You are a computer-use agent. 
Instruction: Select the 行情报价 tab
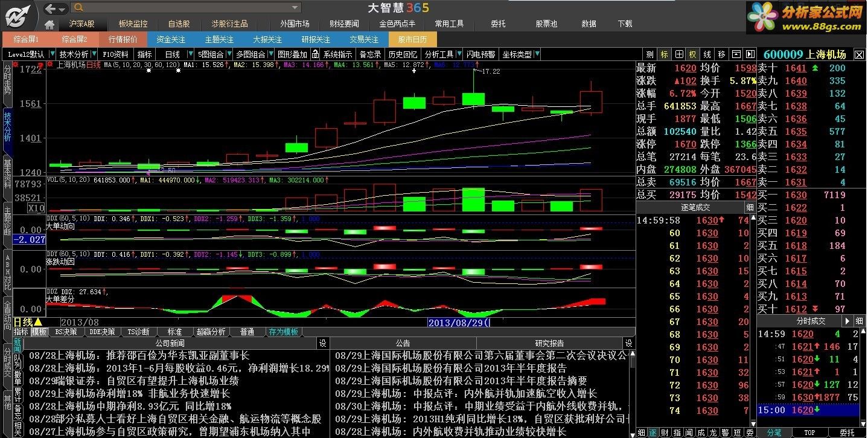[123, 39]
